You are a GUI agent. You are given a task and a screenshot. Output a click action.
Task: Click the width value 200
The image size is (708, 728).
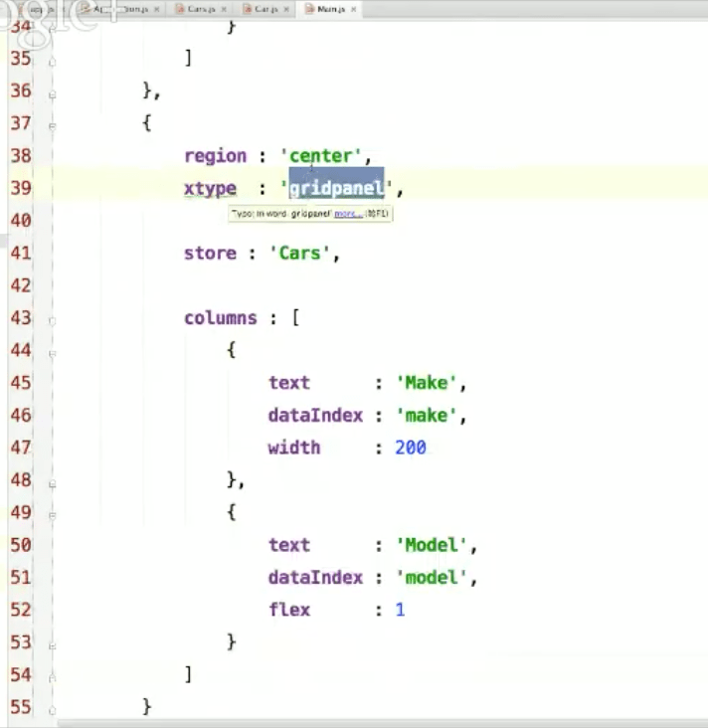pyautogui.click(x=411, y=448)
